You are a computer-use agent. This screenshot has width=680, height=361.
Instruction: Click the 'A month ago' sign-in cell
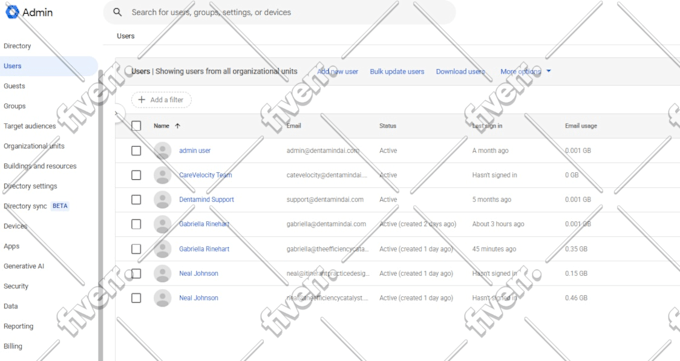490,151
